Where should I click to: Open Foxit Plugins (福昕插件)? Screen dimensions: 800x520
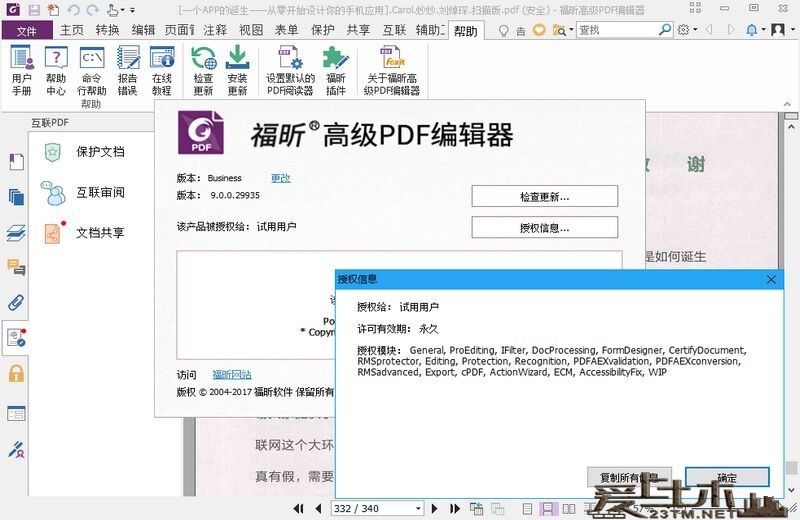336,70
